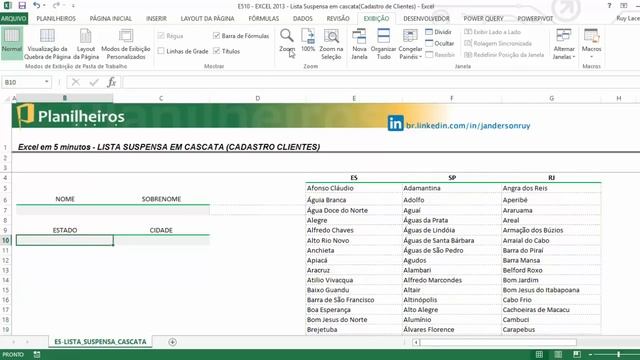Open Modos de Exibição Personalizados
Screen dimensions: 640x360
(126, 44)
